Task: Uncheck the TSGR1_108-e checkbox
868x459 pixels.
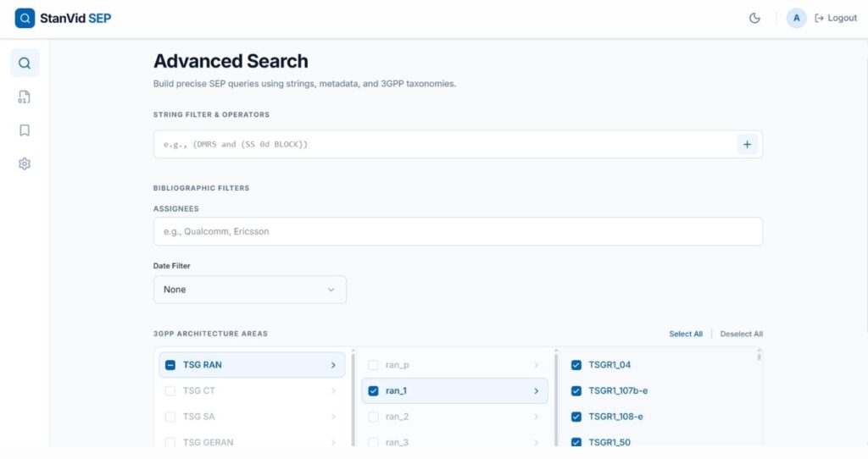Action: 576,417
